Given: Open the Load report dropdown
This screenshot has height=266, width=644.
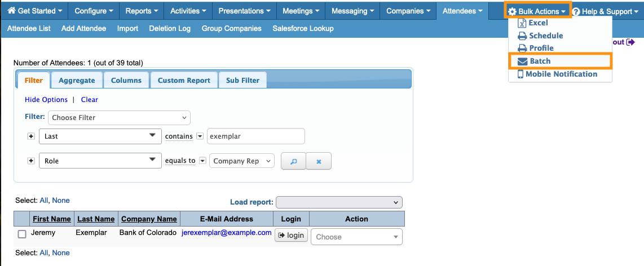Looking at the screenshot, I should [339, 202].
